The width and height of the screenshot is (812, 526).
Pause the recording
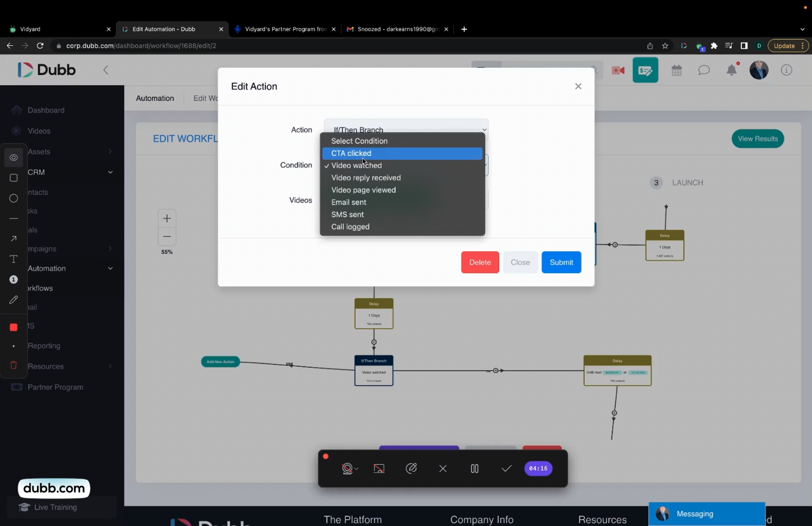coord(474,469)
